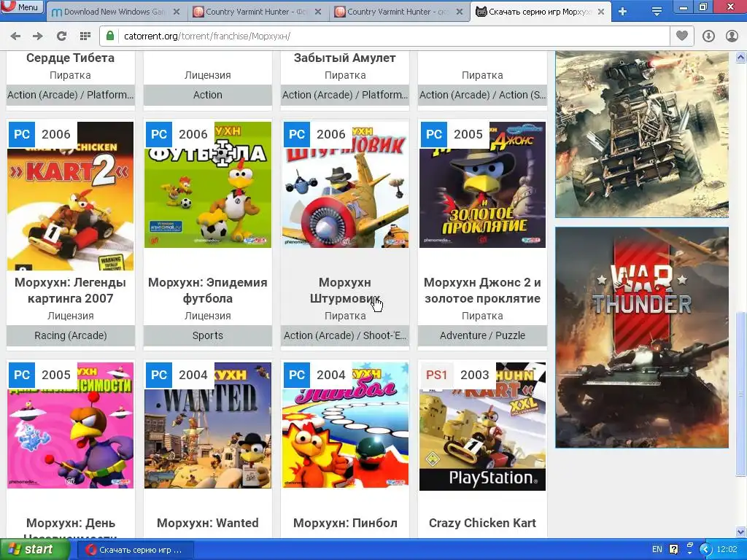Expand hidden tray icons arrow
Image resolution: width=747 pixels, height=560 pixels.
pos(706,550)
